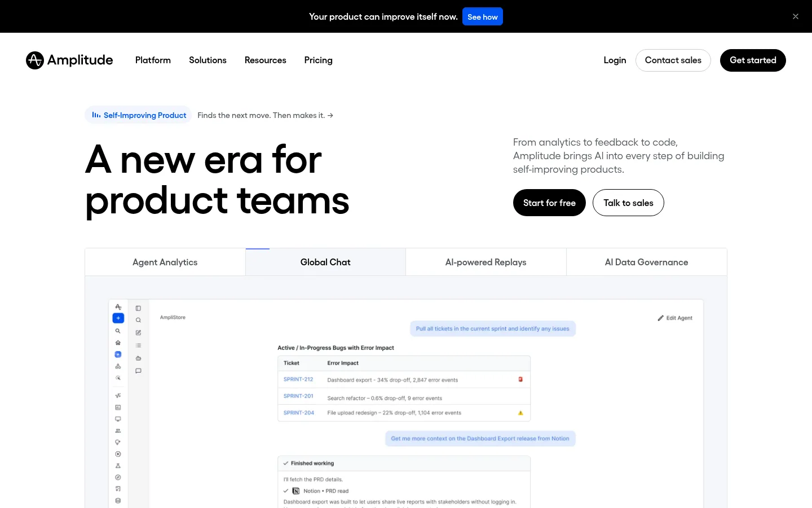Screen dimensions: 812x508
Task: Open ticket SPRINT-201
Action: (298, 396)
